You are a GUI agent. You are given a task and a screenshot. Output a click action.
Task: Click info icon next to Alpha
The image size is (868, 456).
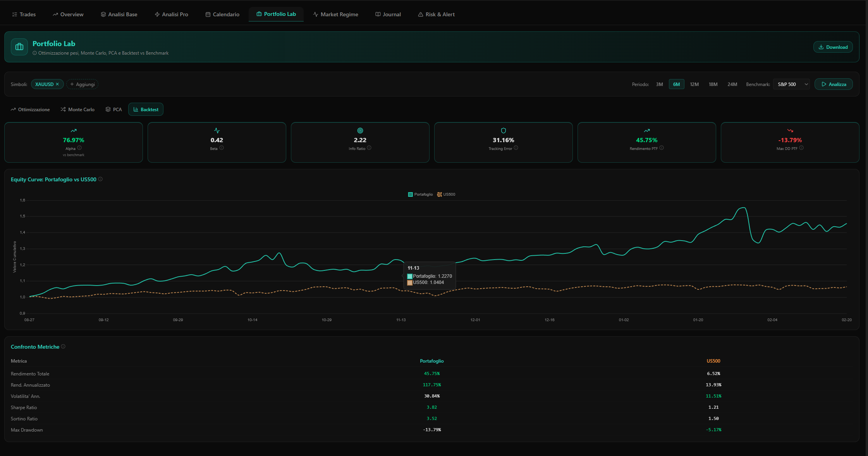click(79, 148)
